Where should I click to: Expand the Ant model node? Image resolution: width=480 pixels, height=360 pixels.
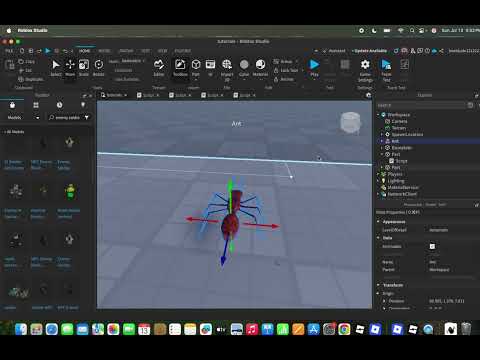[382, 141]
